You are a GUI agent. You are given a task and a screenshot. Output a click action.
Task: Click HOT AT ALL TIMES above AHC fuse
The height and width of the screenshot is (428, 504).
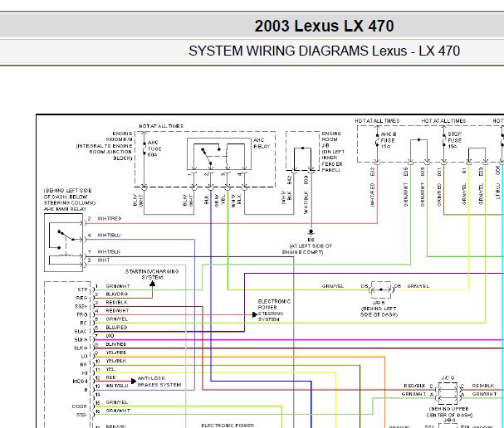(x=161, y=126)
